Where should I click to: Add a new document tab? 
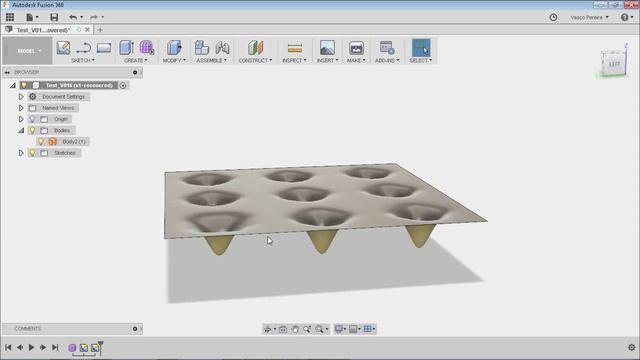[100, 30]
